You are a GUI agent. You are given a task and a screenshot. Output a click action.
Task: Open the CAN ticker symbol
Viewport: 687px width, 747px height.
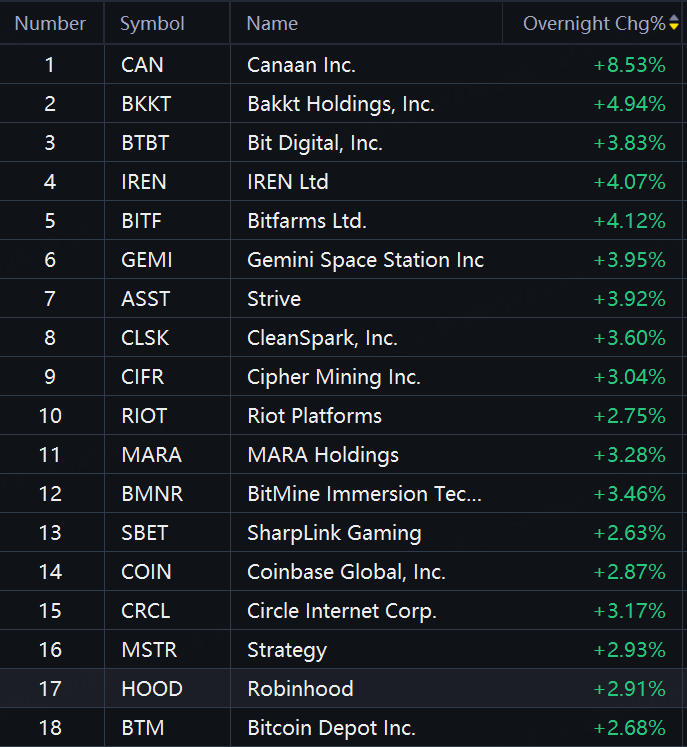(x=142, y=65)
